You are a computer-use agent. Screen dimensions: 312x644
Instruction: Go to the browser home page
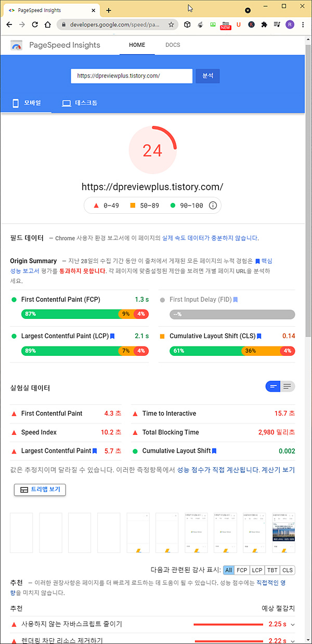tap(47, 24)
